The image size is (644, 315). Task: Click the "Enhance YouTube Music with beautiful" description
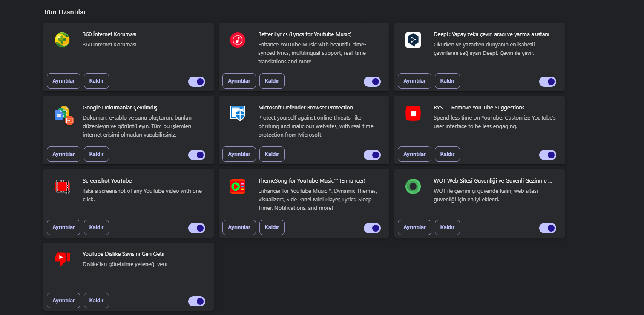[312, 53]
